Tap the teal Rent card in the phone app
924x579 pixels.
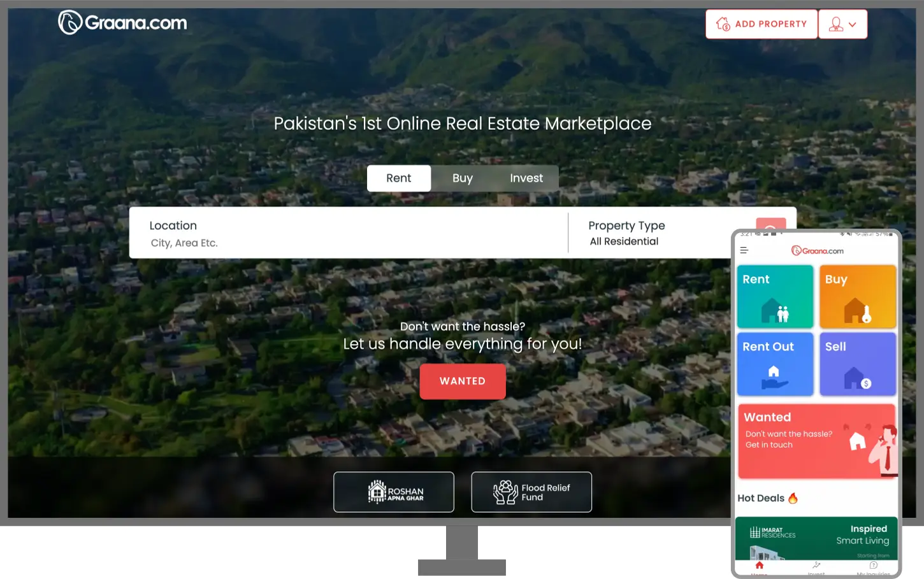(x=776, y=297)
